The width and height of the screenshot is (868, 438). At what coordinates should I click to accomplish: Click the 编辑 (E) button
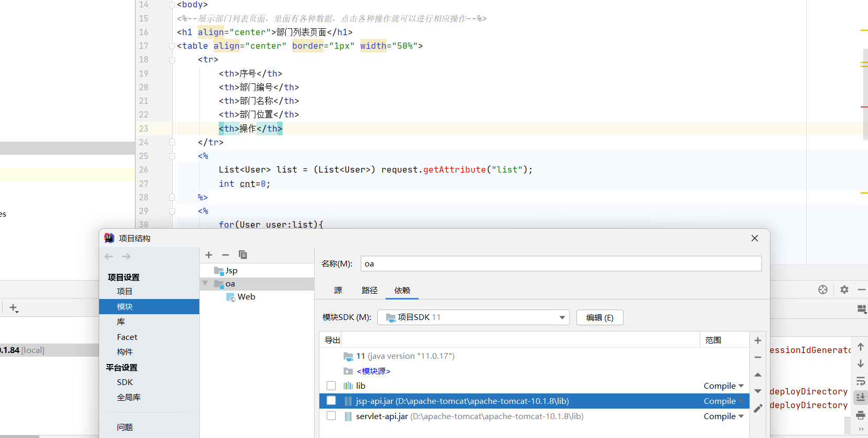click(x=599, y=317)
